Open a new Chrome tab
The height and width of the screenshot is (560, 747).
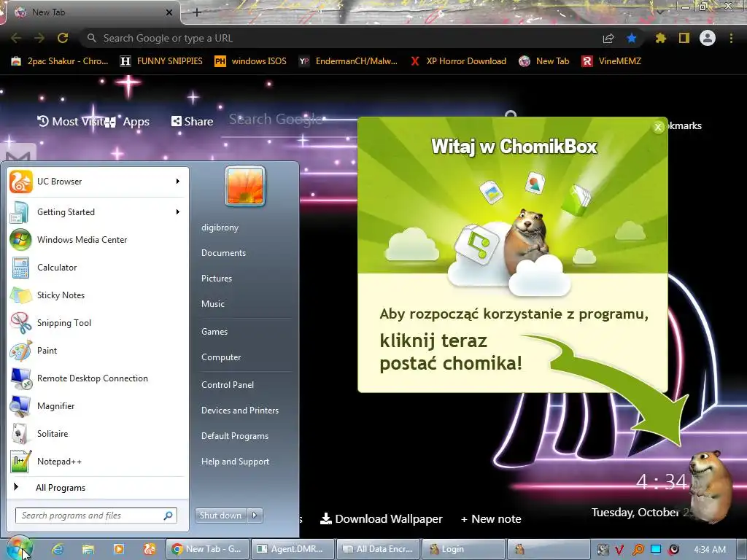pos(197,12)
